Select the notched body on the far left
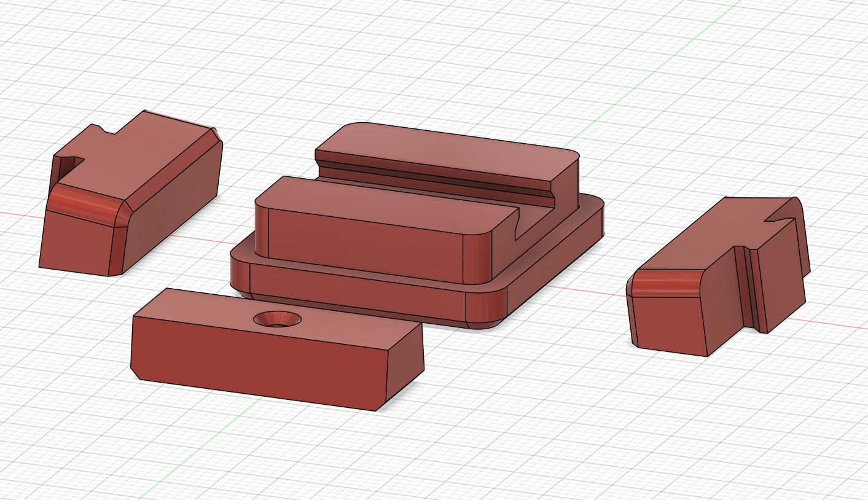Image resolution: width=868 pixels, height=500 pixels. (x=131, y=193)
